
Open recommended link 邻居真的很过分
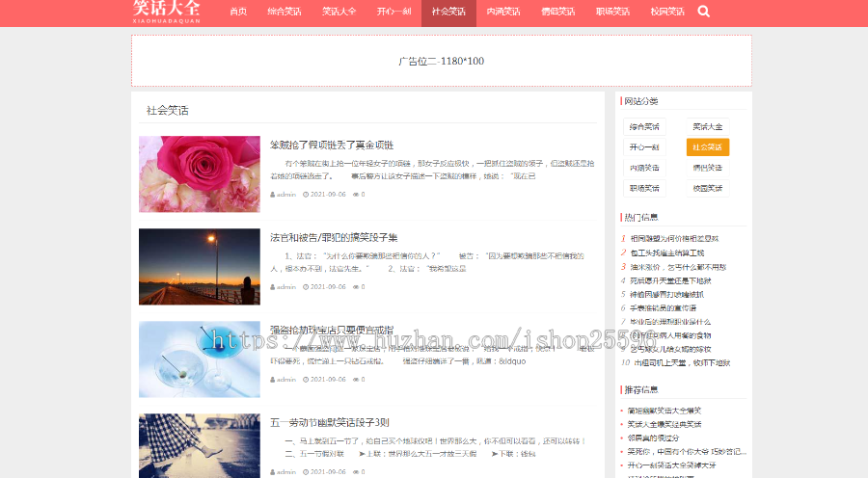pos(653,438)
